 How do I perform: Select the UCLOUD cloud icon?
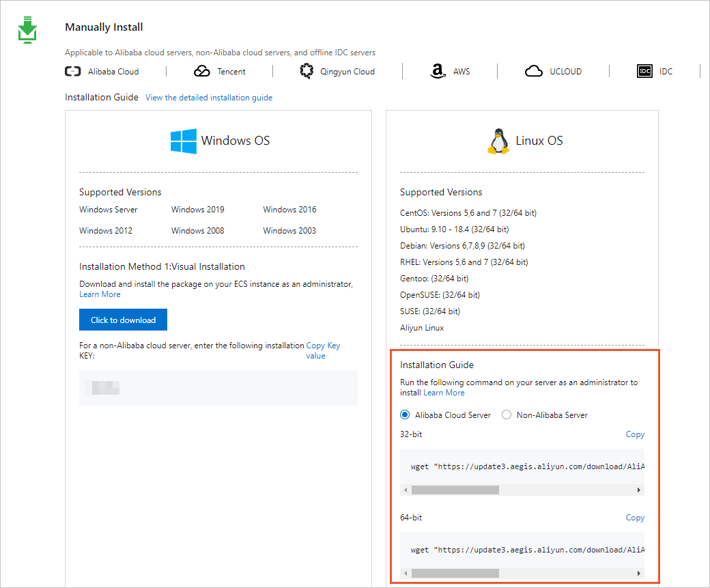(x=534, y=71)
